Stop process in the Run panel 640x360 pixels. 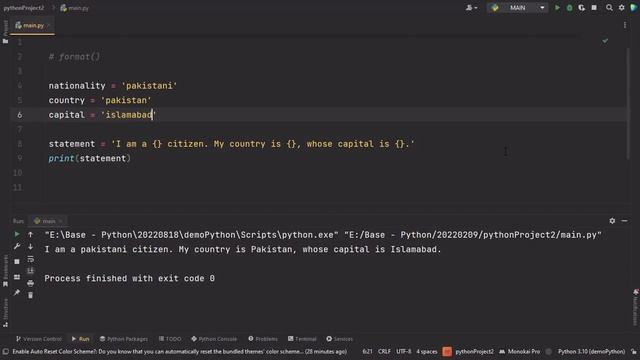coord(17,261)
